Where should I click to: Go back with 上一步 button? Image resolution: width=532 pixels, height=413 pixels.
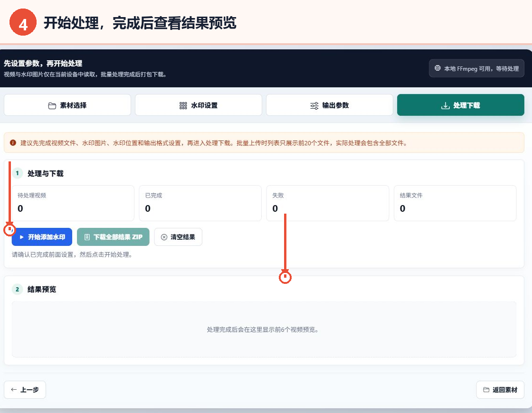click(25, 390)
